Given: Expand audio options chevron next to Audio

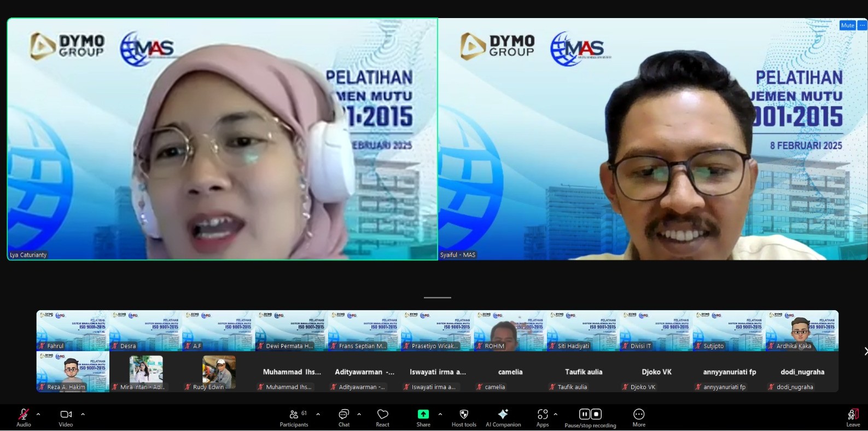Looking at the screenshot, I should 38,414.
